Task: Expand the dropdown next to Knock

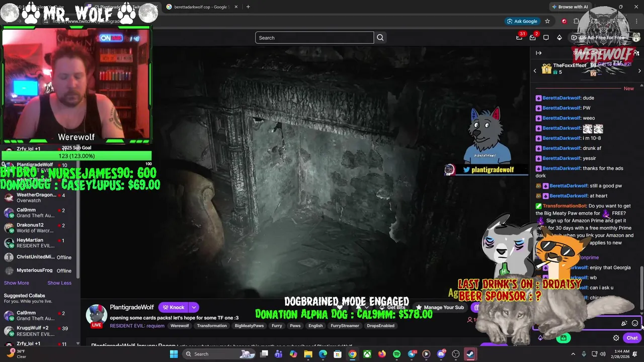Action: (x=194, y=307)
